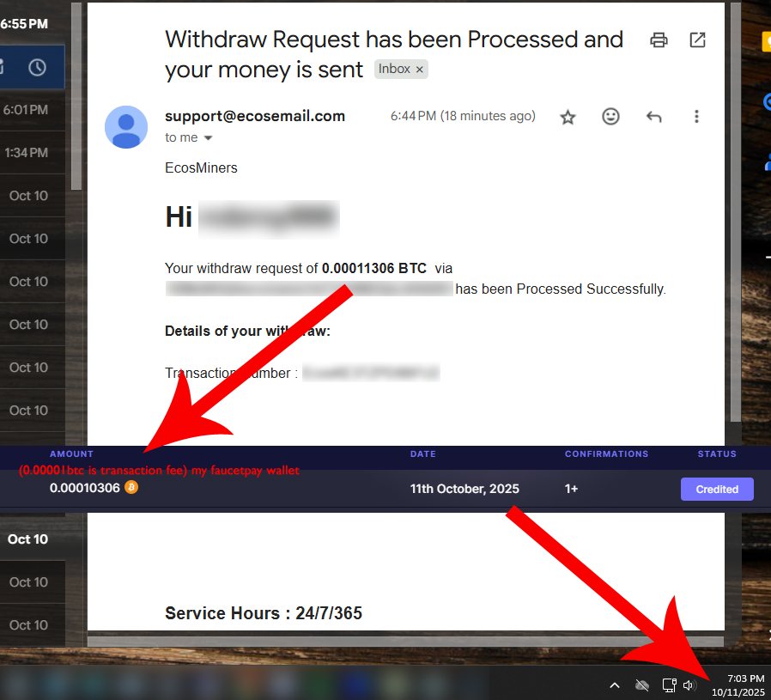Viewport: 771px width, 700px height.
Task: Star the ecosemail support message
Action: click(568, 117)
